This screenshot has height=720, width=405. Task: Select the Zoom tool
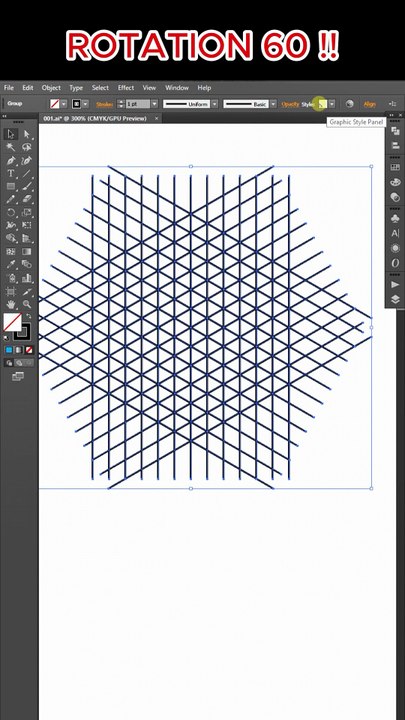tap(27, 304)
